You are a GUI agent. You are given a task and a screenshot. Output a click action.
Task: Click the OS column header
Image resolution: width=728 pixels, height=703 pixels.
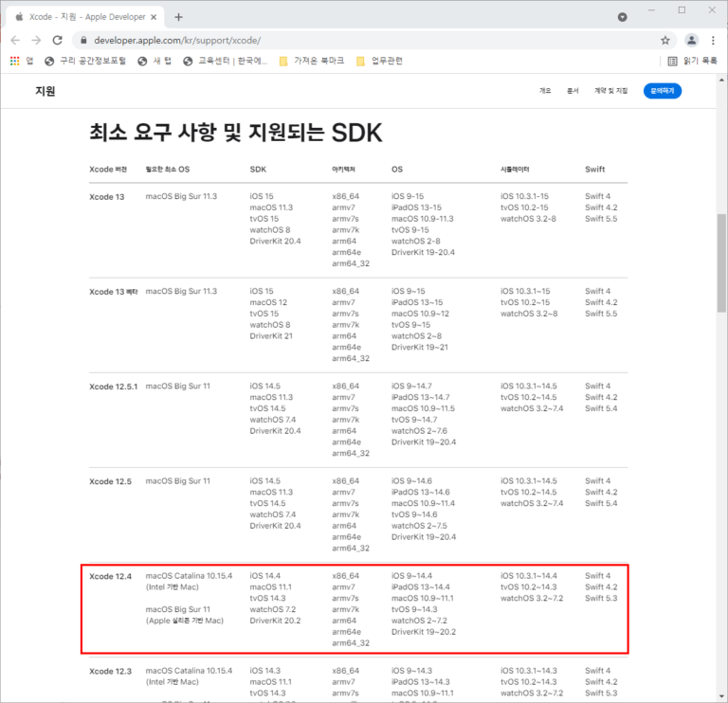[397, 170]
